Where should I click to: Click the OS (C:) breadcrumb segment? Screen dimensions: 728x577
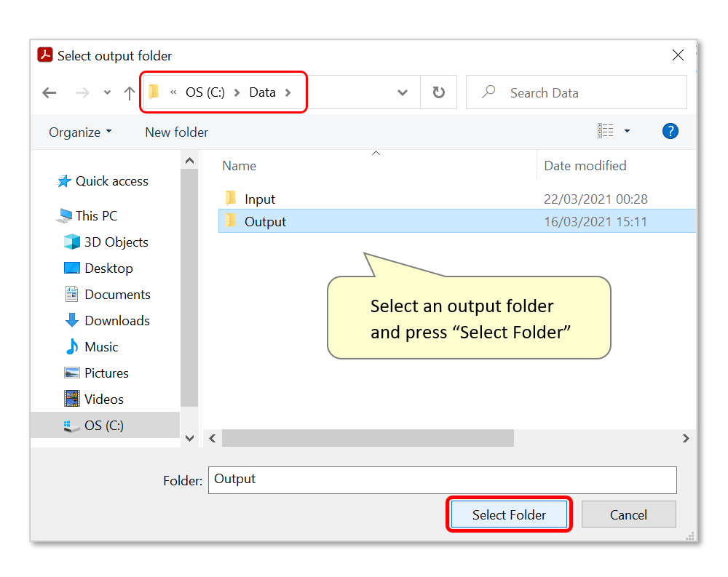tap(205, 92)
